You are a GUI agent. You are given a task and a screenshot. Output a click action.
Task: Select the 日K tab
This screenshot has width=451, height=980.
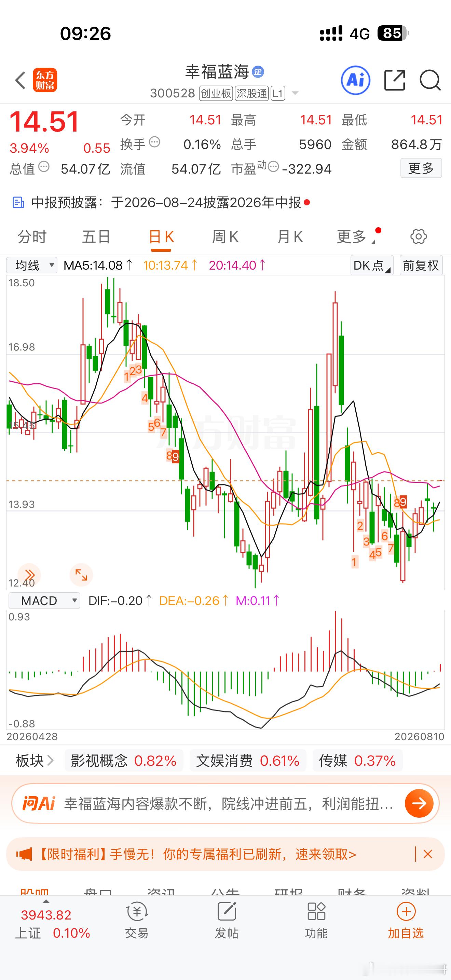pyautogui.click(x=161, y=237)
